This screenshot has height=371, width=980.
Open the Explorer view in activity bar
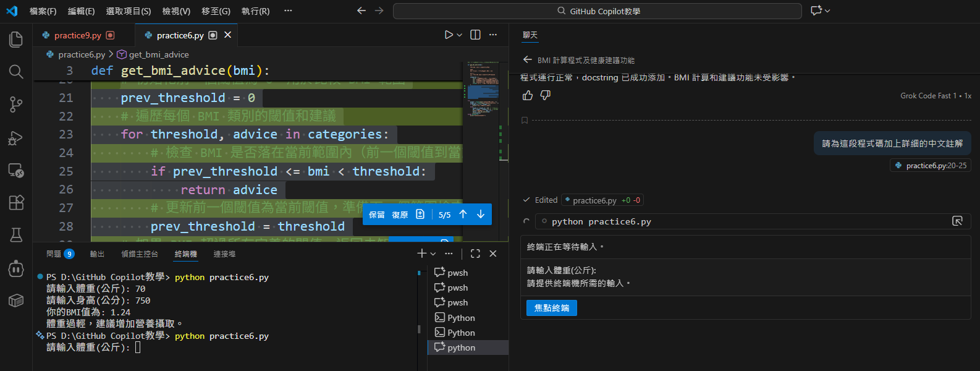tap(16, 40)
